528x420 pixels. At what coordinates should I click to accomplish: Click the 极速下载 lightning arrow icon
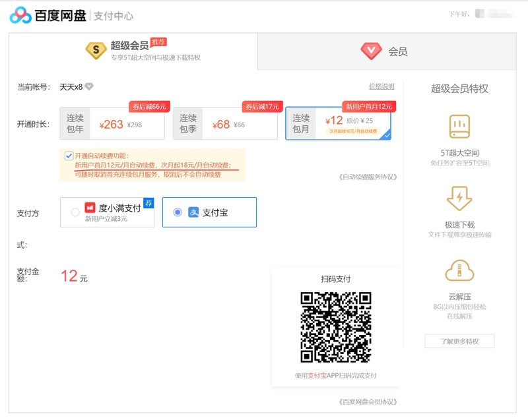pos(459,198)
